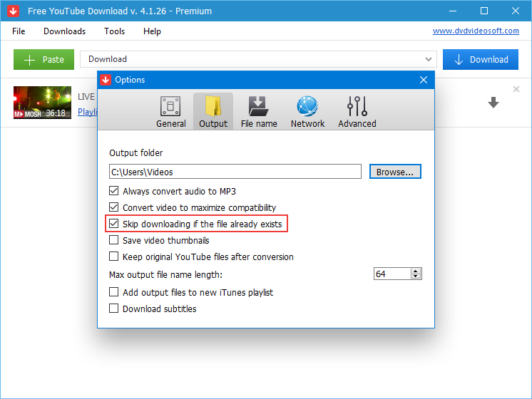Decrease max file name length with down arrow
Screen dimensions: 532x399
pyautogui.click(x=416, y=276)
